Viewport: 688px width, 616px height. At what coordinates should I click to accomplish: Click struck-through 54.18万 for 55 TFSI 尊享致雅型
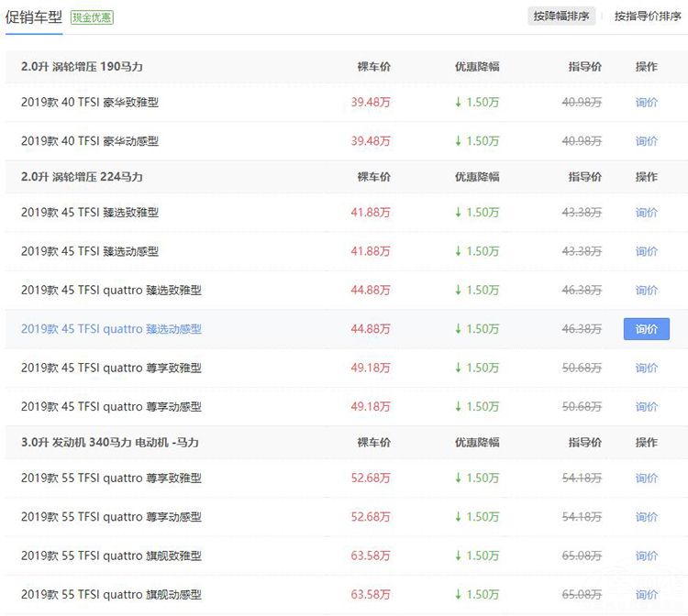click(x=582, y=478)
